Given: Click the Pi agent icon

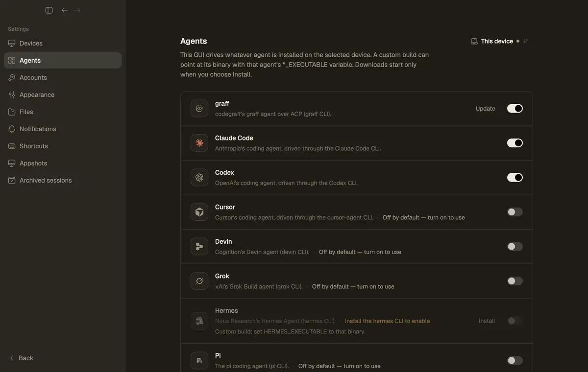Looking at the screenshot, I should pos(199,361).
